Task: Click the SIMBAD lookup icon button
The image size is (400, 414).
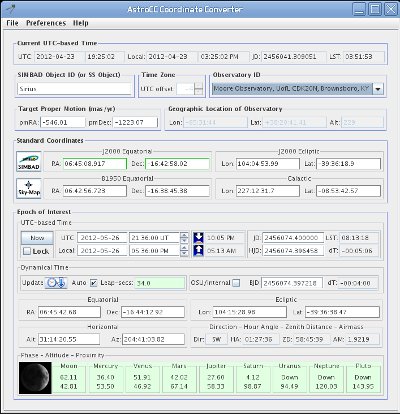Action: point(29,162)
